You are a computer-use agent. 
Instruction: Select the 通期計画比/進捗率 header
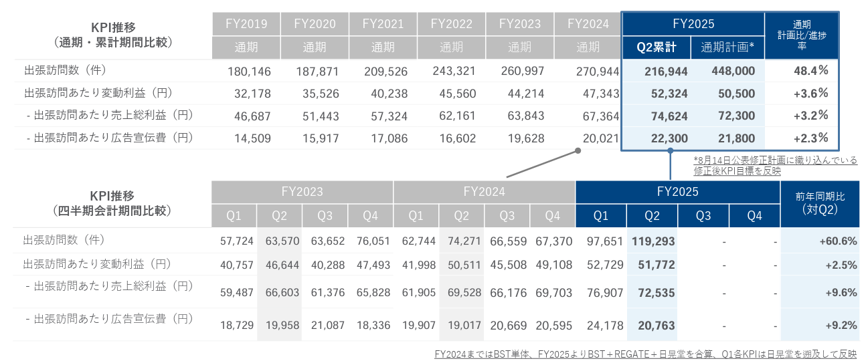(x=802, y=36)
